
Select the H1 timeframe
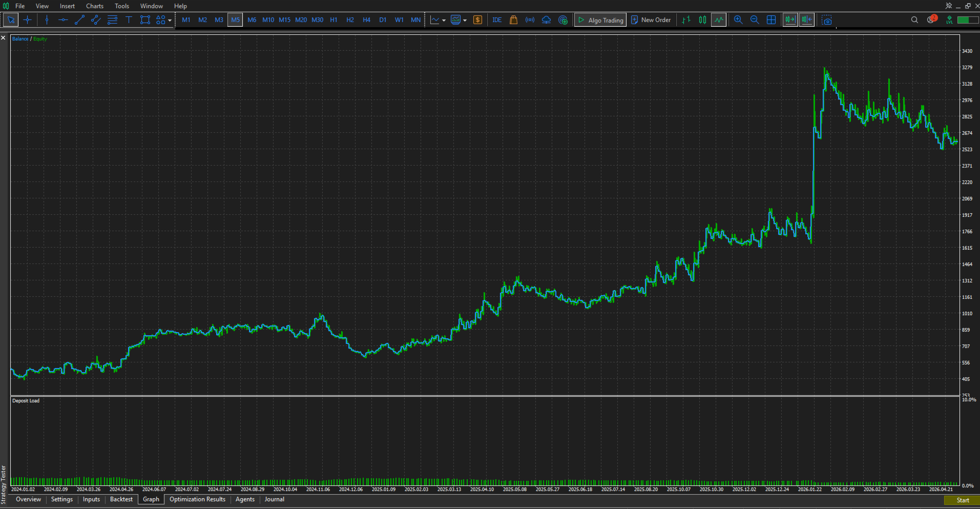(x=333, y=20)
